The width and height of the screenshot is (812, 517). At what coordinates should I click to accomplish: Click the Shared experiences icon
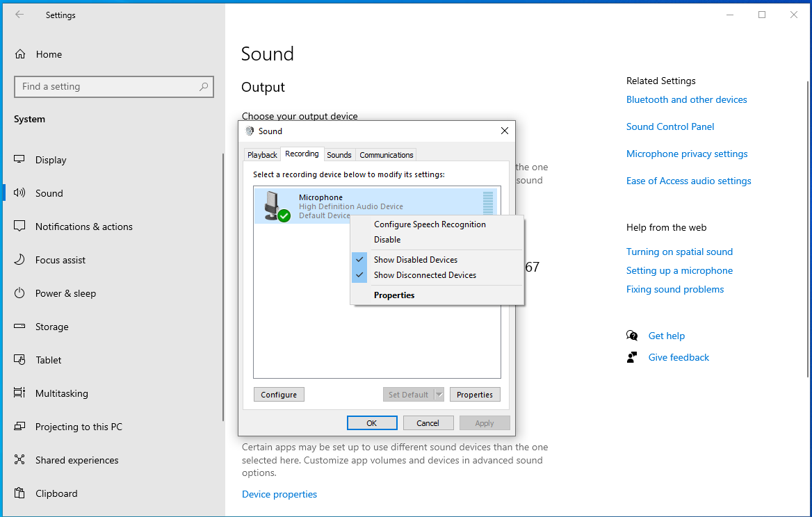(19, 459)
